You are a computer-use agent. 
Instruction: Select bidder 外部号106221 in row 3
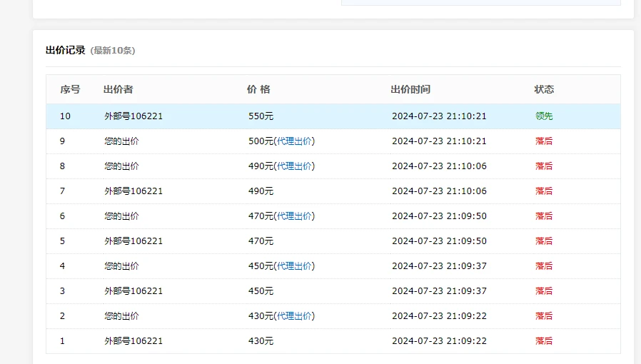point(133,291)
